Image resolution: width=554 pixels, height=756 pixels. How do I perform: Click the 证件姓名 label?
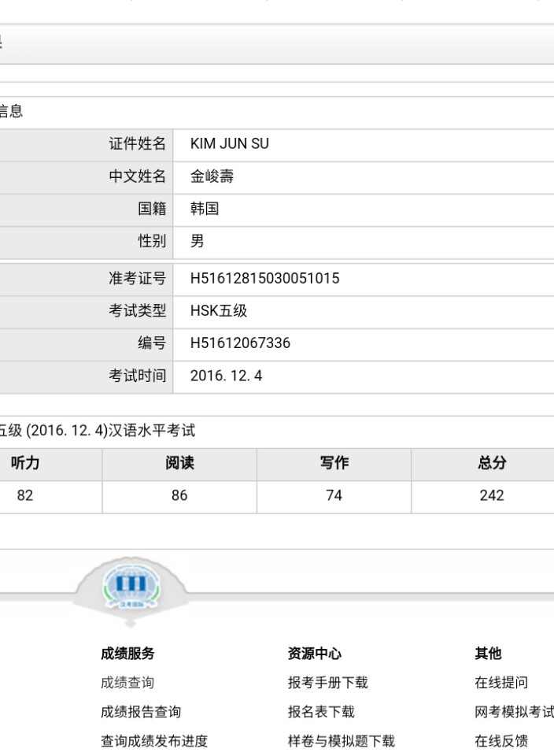[137, 143]
